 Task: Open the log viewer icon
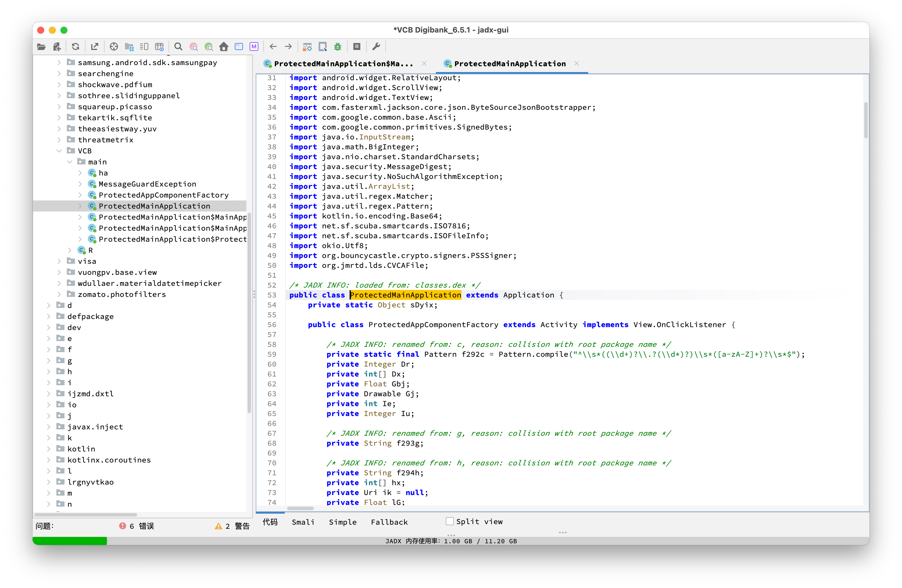[356, 46]
